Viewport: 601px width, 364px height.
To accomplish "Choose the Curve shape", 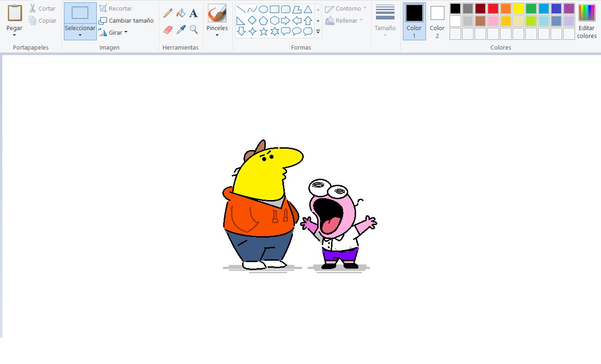I will [252, 9].
